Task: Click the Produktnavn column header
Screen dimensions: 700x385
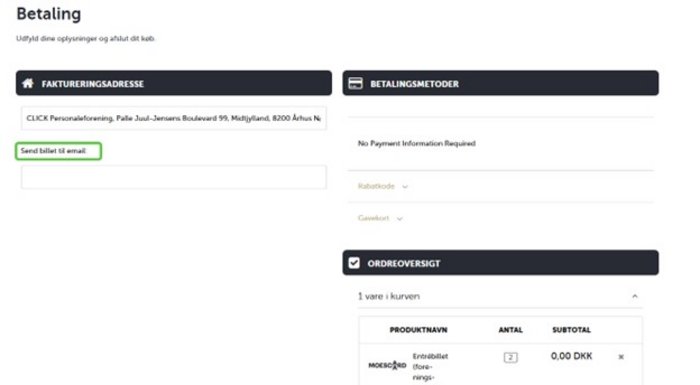Action: click(x=418, y=330)
